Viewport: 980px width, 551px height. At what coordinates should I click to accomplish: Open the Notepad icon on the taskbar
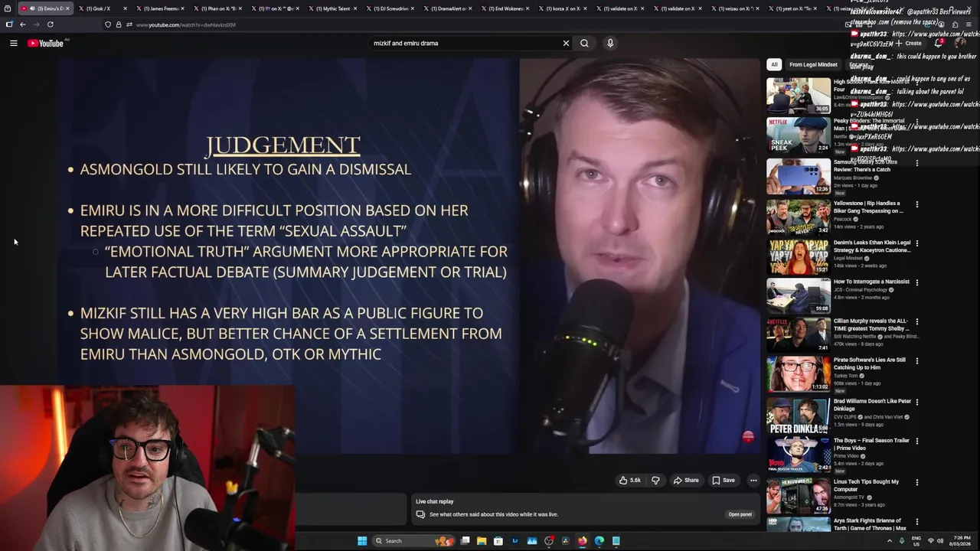tap(616, 541)
